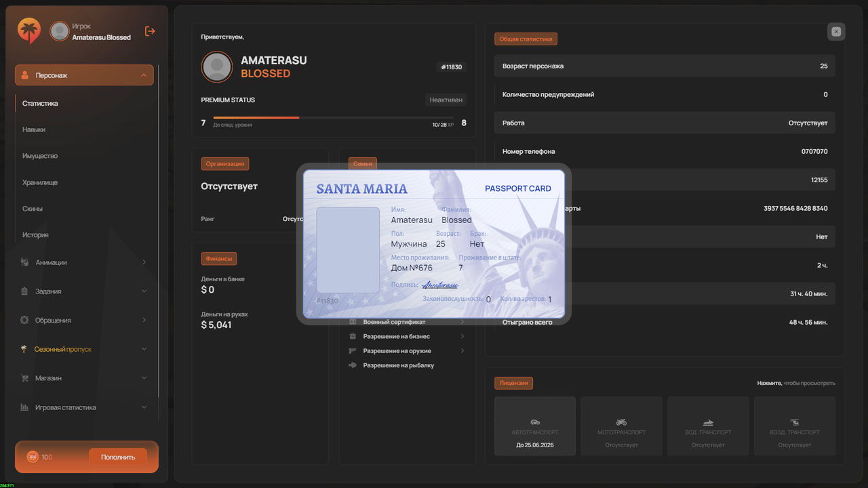Click the Неактивен premium status badge

[x=446, y=100]
